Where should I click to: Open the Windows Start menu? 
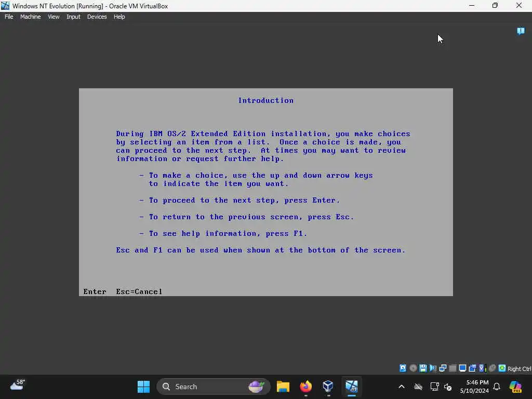click(143, 387)
